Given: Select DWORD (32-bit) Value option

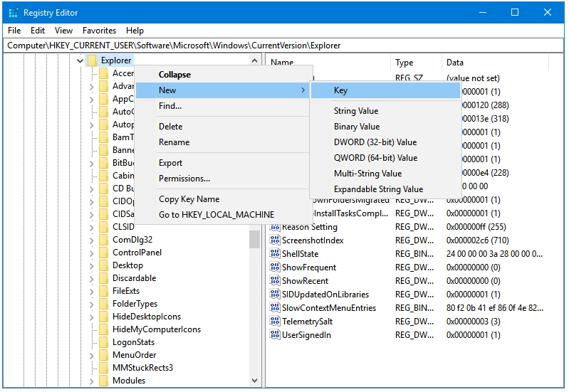Looking at the screenshot, I should [385, 142].
